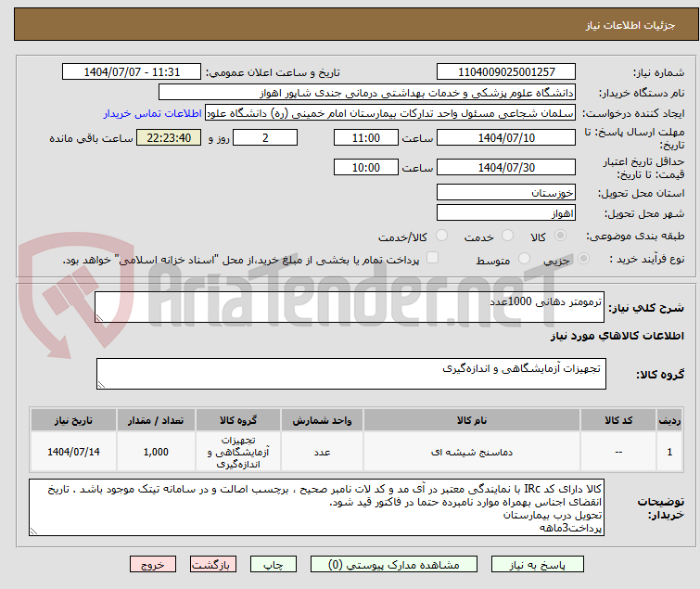Click the need date cell 1404/07/14
Viewport: 700px width, 589px height.
[x=73, y=452]
